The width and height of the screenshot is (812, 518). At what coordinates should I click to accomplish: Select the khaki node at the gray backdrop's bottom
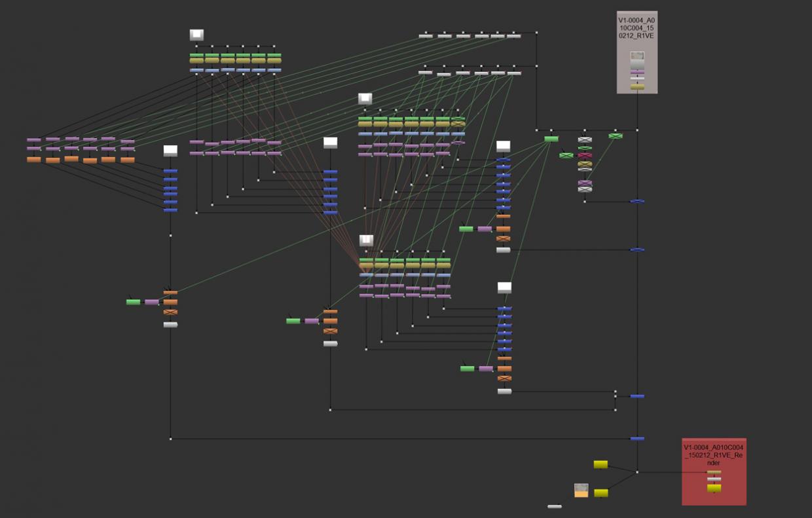pos(637,86)
